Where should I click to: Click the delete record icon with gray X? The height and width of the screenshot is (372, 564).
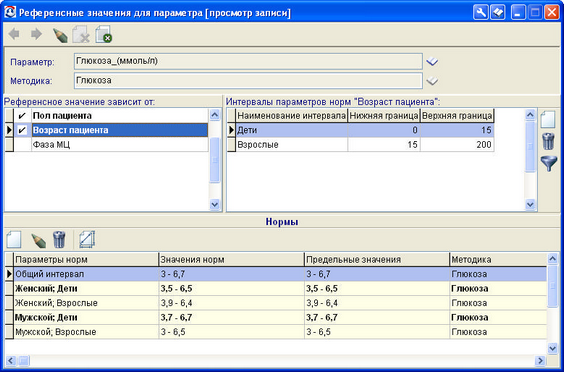pyautogui.click(x=81, y=35)
